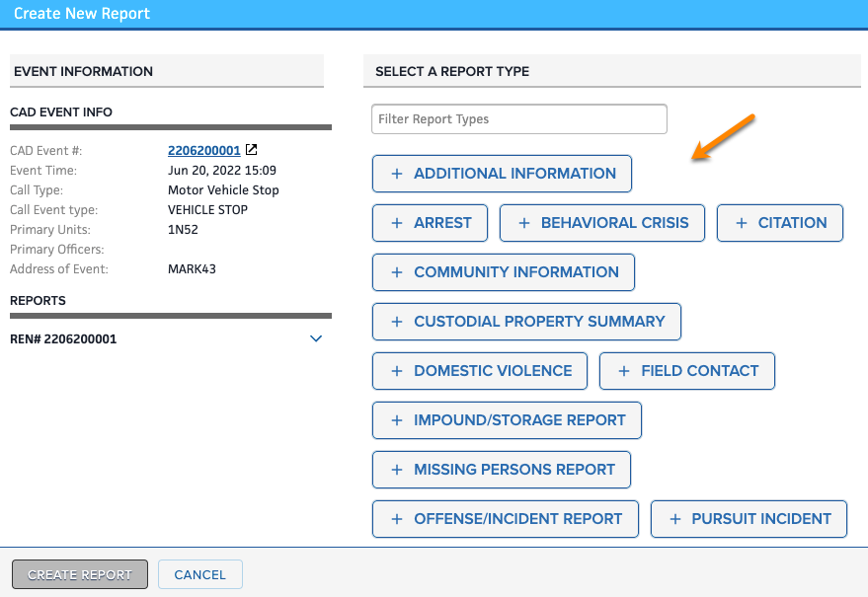Click the plus icon on Behavioral Crisis
The height and width of the screenshot is (597, 868).
click(524, 223)
